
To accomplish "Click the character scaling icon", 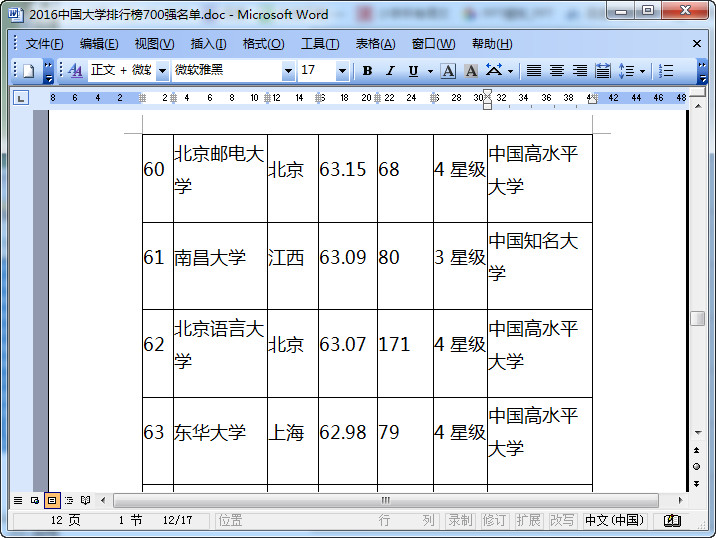I will click(494, 71).
